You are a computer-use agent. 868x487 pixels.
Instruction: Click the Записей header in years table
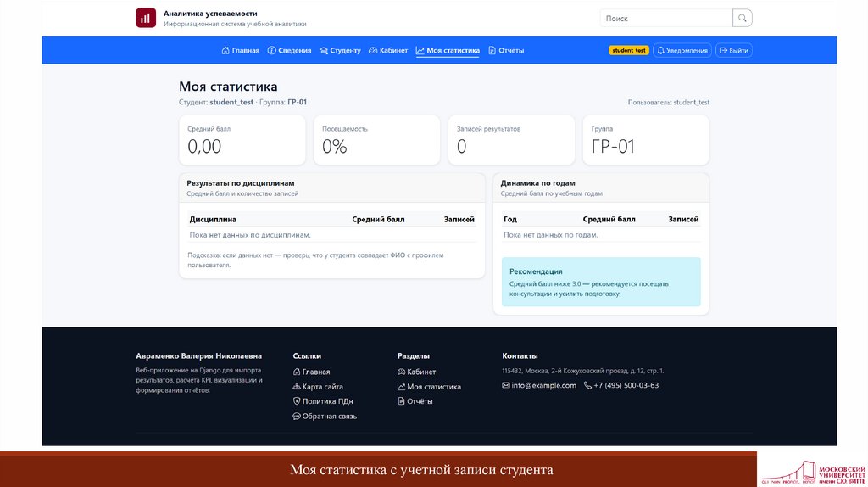(x=683, y=220)
